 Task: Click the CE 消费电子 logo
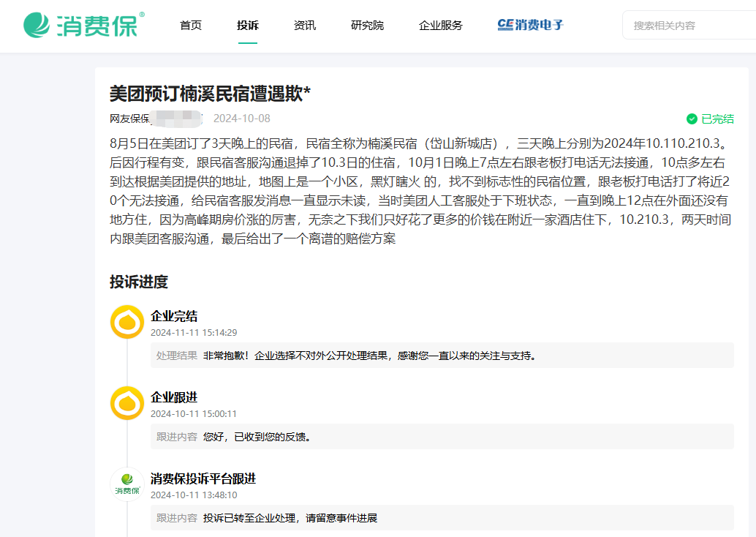click(530, 24)
